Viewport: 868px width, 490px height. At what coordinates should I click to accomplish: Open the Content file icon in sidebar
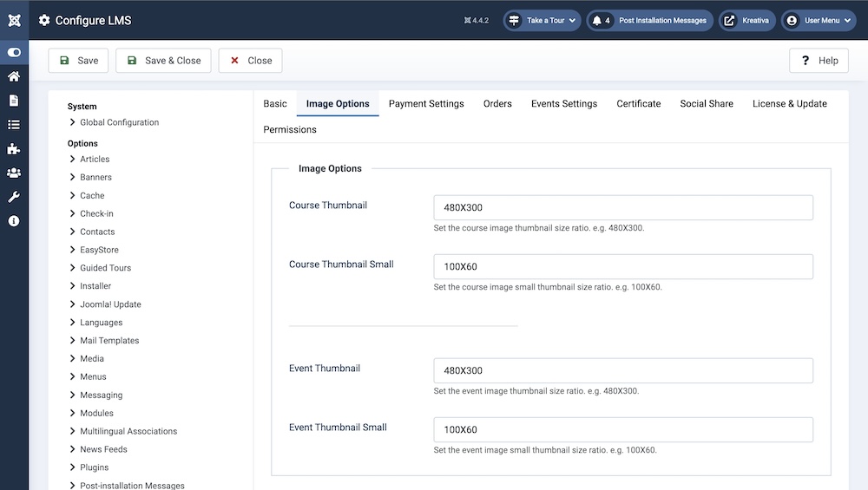click(14, 101)
